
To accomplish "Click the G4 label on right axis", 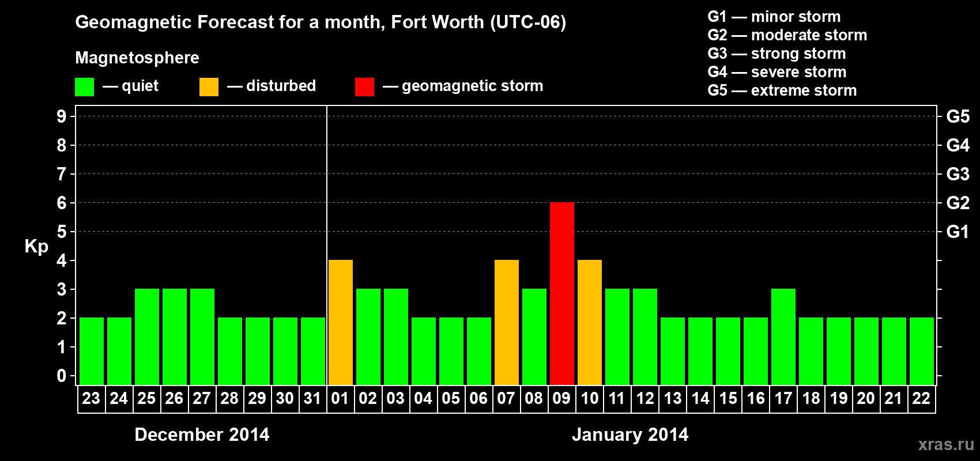I will click(958, 145).
